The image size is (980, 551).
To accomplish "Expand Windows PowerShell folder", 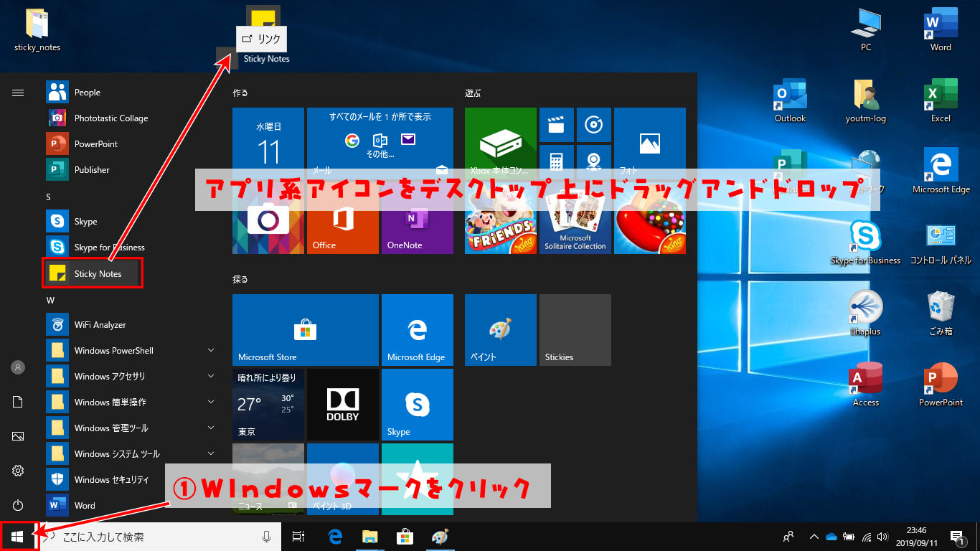I will pos(131,351).
